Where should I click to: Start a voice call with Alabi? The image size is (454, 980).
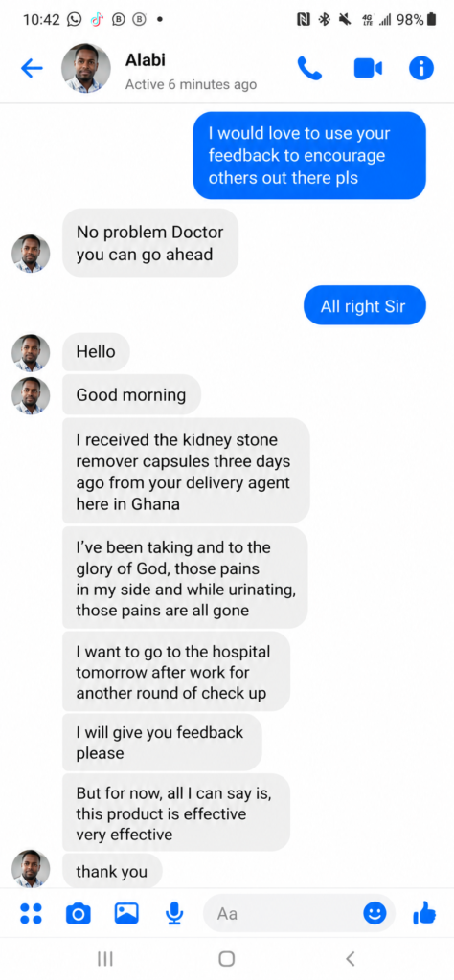309,69
